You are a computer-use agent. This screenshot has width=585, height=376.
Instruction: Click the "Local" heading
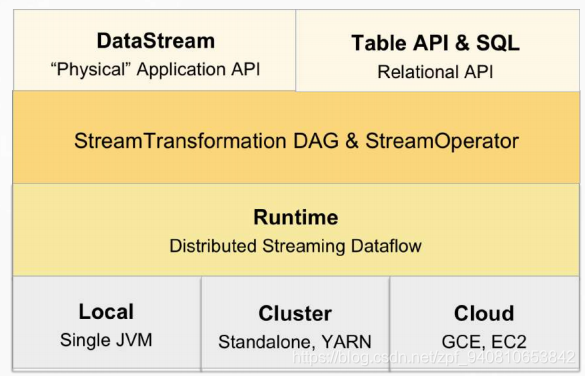tap(106, 311)
